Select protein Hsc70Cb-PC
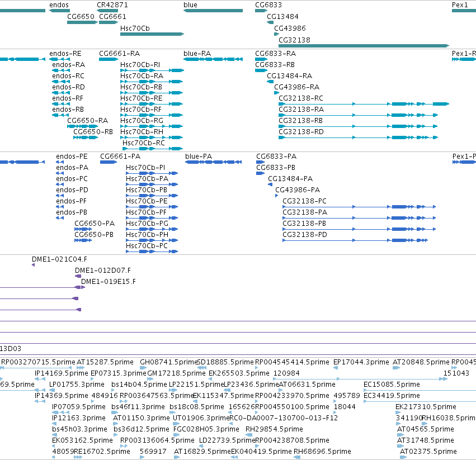Screen dimensions: 476x460 147,246
